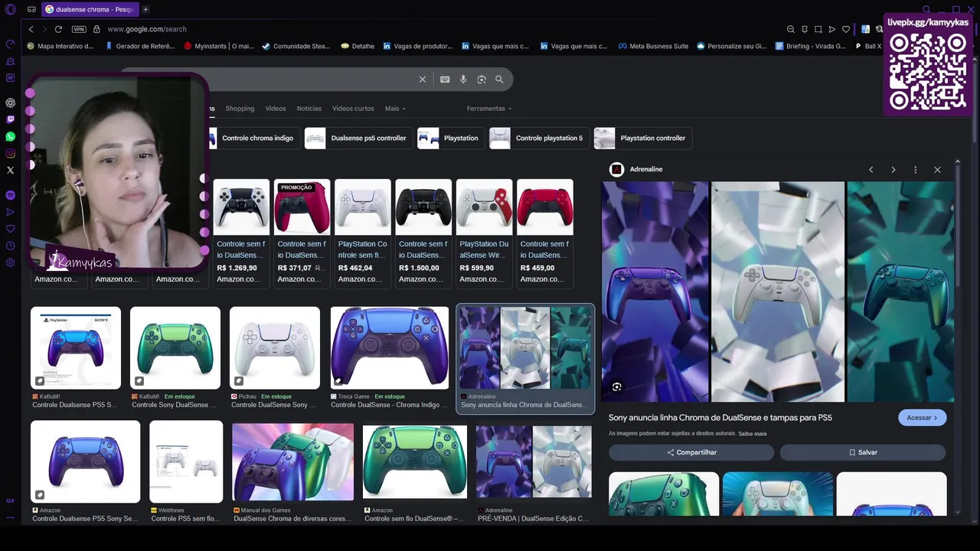This screenshot has height=551, width=980.
Task: Select Dualsense ps5 controller chip
Action: [x=358, y=139]
